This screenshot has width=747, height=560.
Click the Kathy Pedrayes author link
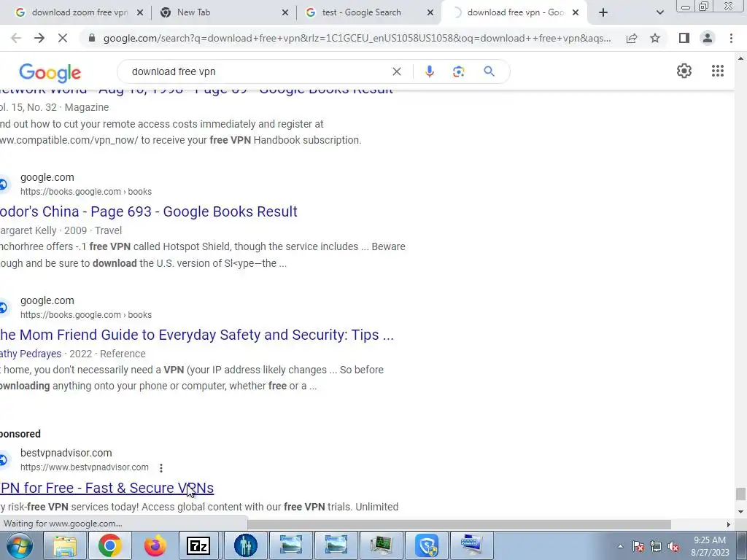31,354
